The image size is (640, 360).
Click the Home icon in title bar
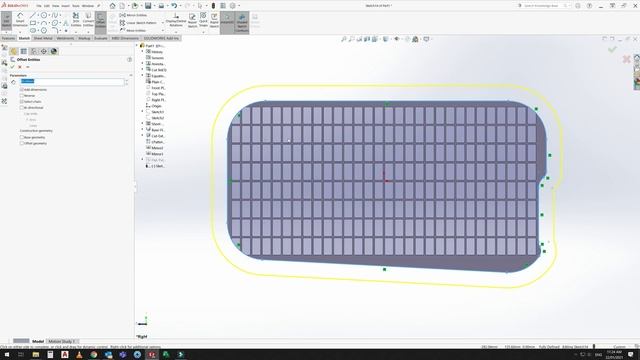tap(112, 6)
